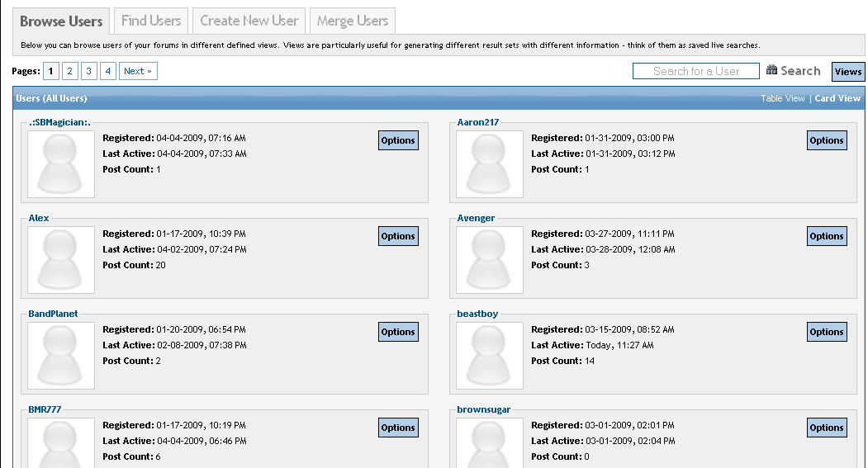The image size is (868, 468).
Task: Open Options menu for .:SBMagician:.
Action: pos(398,140)
